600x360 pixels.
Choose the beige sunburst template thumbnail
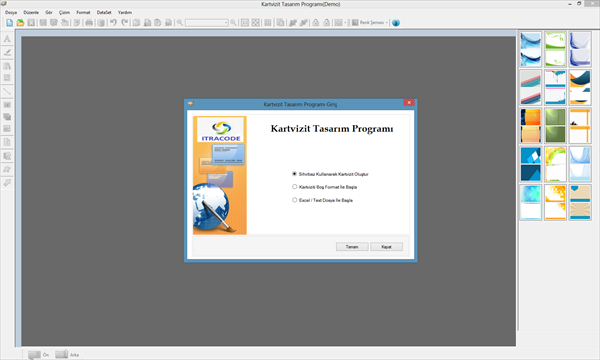coord(580,202)
